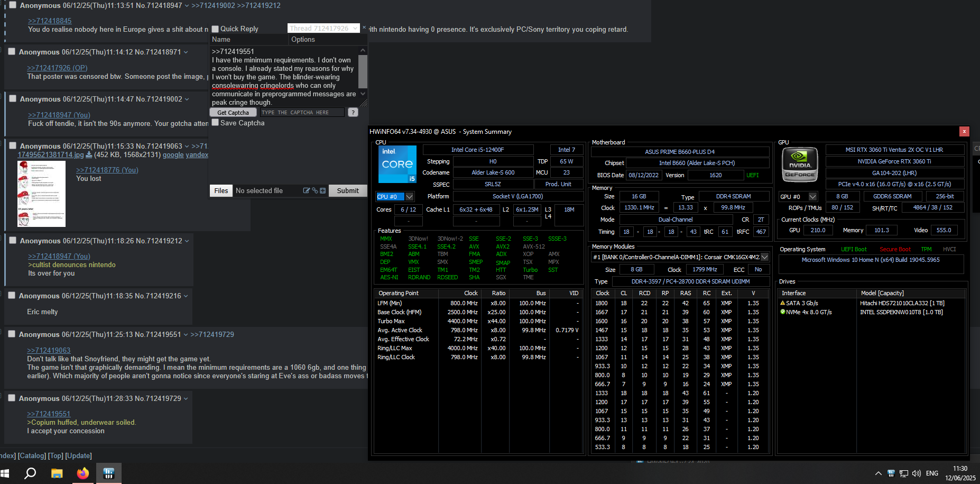Click the google reverse image search link
Viewport: 980px width, 484px height.
pos(173,155)
